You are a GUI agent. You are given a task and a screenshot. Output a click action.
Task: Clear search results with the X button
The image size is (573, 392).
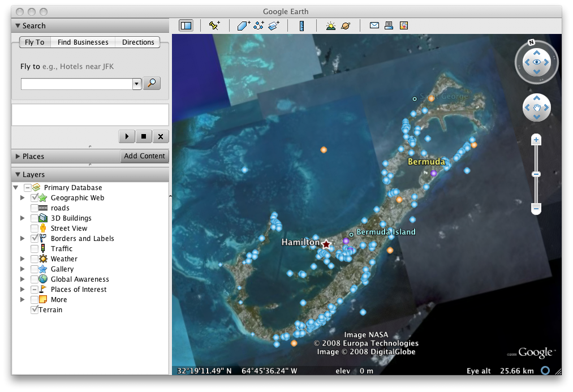pos(161,136)
